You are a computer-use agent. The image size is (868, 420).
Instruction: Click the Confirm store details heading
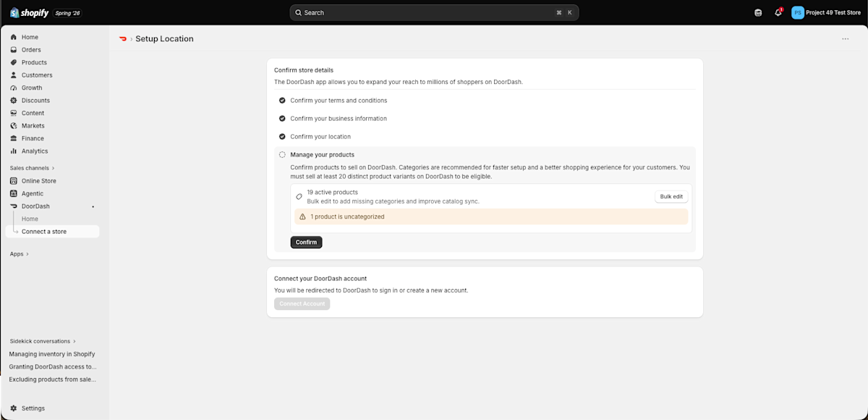[x=304, y=70]
